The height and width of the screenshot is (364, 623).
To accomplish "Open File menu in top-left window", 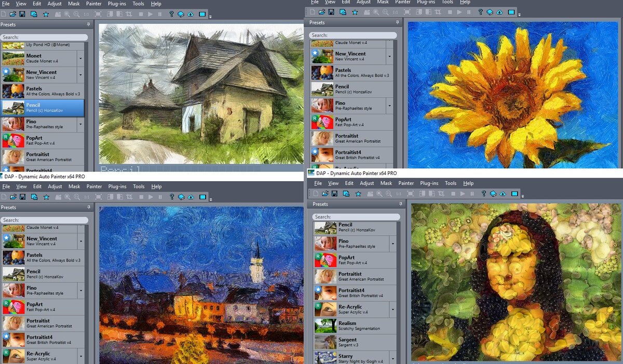I will 6,4.
